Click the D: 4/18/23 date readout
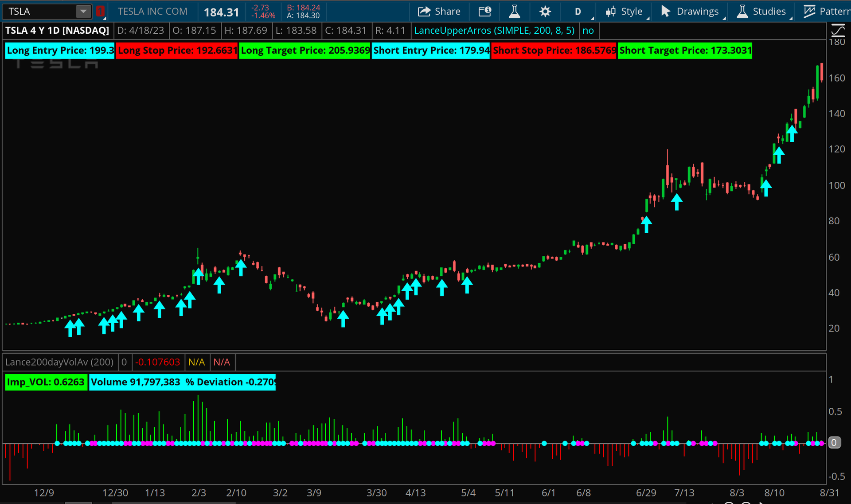 (141, 31)
